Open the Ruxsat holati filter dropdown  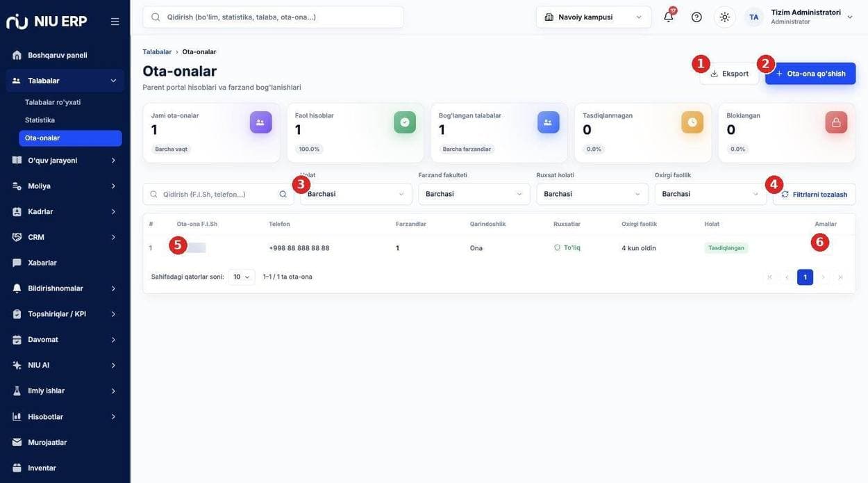coord(592,194)
